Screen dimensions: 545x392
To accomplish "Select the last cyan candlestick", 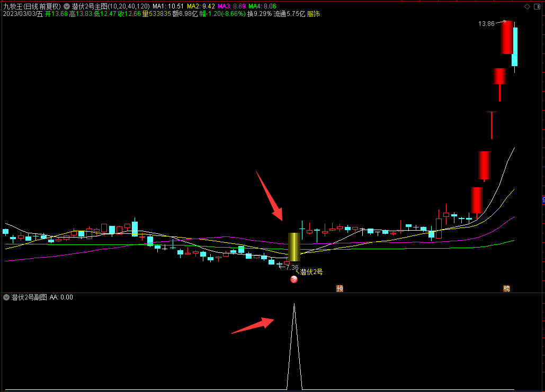I will [x=514, y=47].
